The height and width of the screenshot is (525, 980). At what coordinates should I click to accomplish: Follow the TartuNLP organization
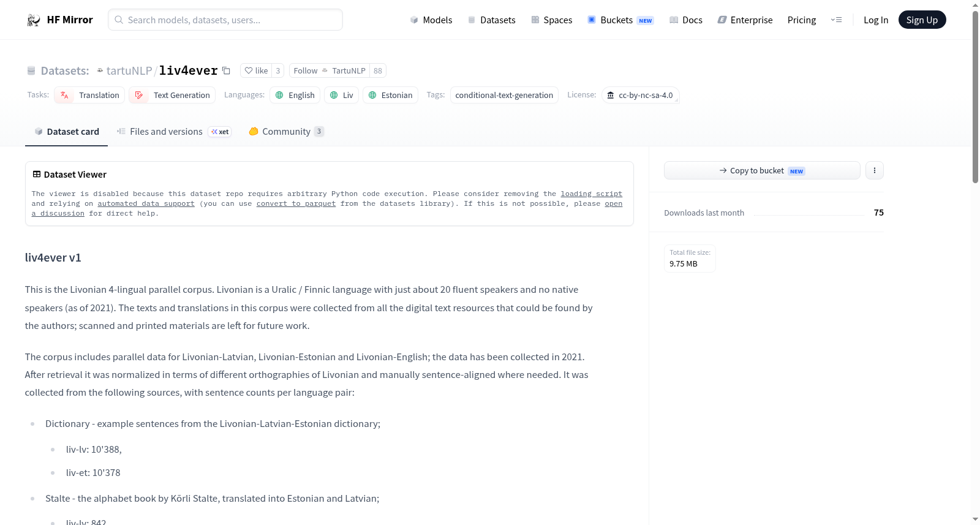click(x=330, y=70)
